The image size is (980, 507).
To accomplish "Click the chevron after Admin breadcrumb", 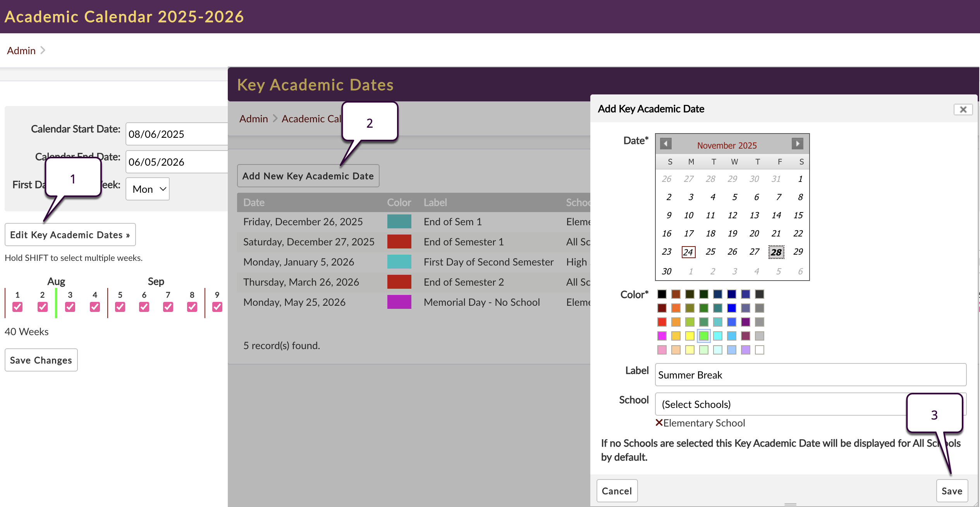I will (x=43, y=50).
